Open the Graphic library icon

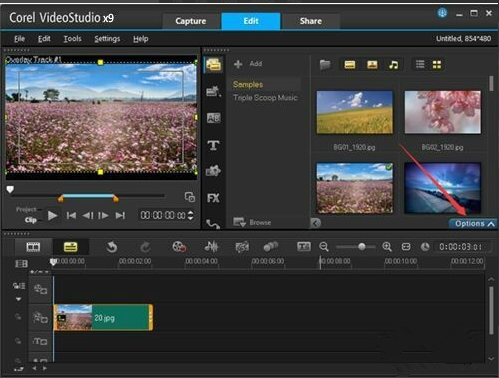tap(213, 171)
